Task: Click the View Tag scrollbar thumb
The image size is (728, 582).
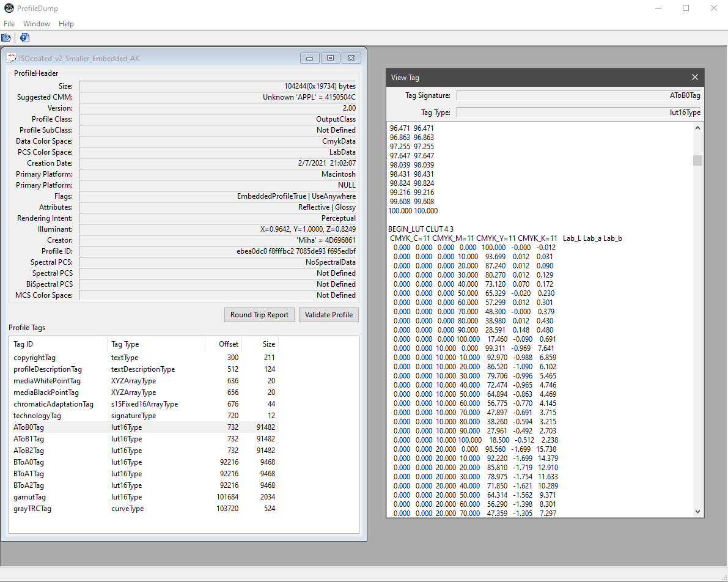Action: pos(697,160)
